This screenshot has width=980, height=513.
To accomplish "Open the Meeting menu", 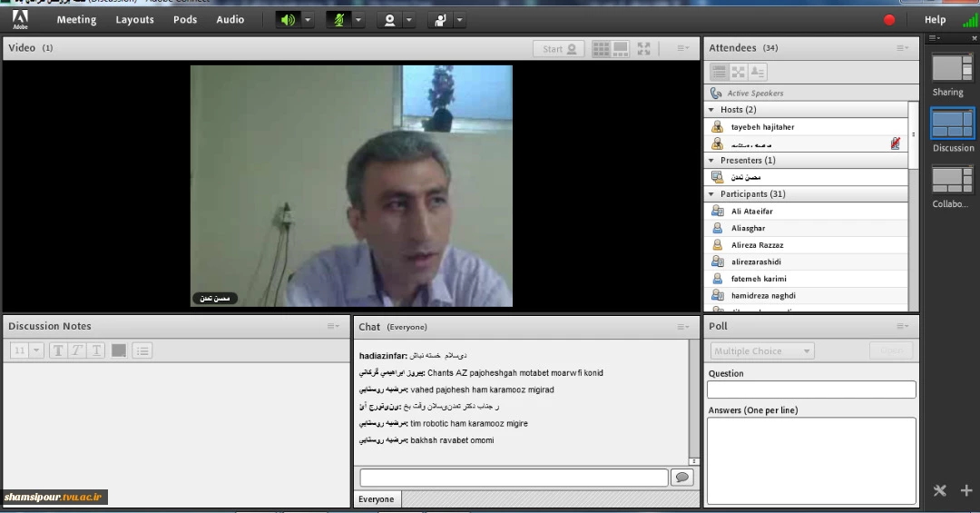I will tap(76, 19).
